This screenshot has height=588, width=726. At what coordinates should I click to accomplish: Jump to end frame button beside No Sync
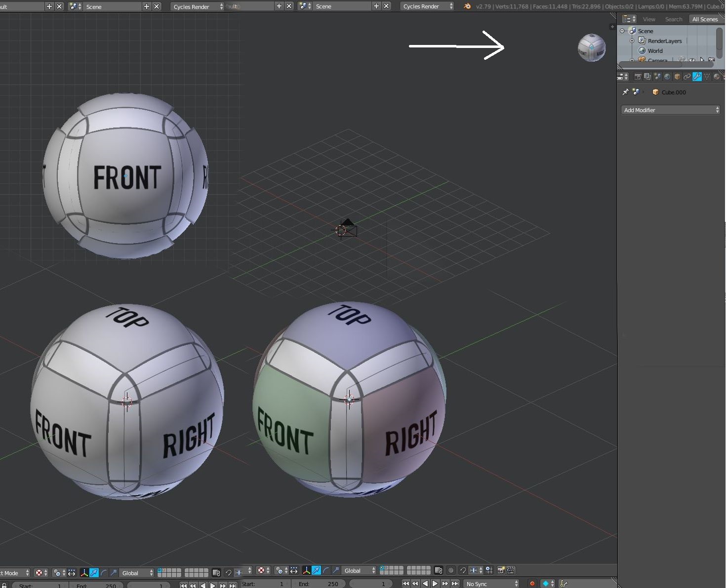click(455, 584)
